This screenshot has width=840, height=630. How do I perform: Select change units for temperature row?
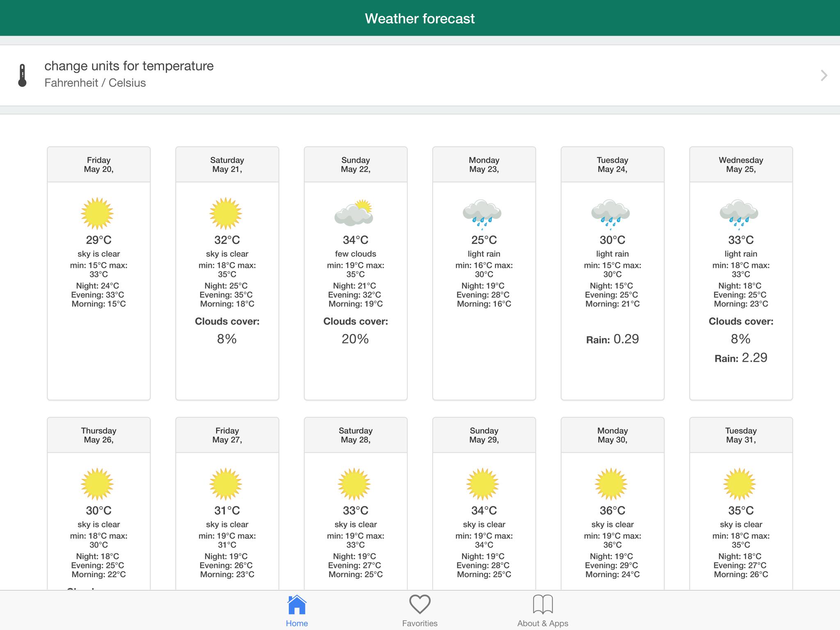click(420, 75)
